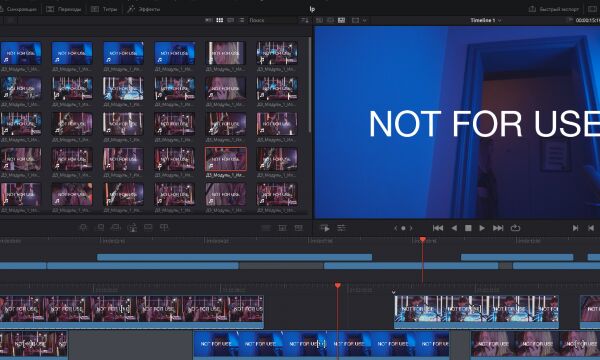Go to first frame button

point(438,228)
